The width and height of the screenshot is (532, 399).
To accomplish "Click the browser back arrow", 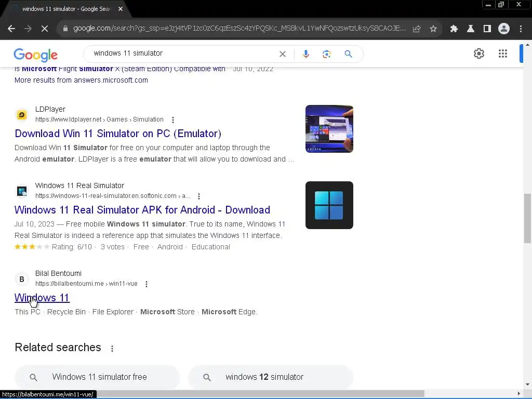I will click(x=11, y=29).
